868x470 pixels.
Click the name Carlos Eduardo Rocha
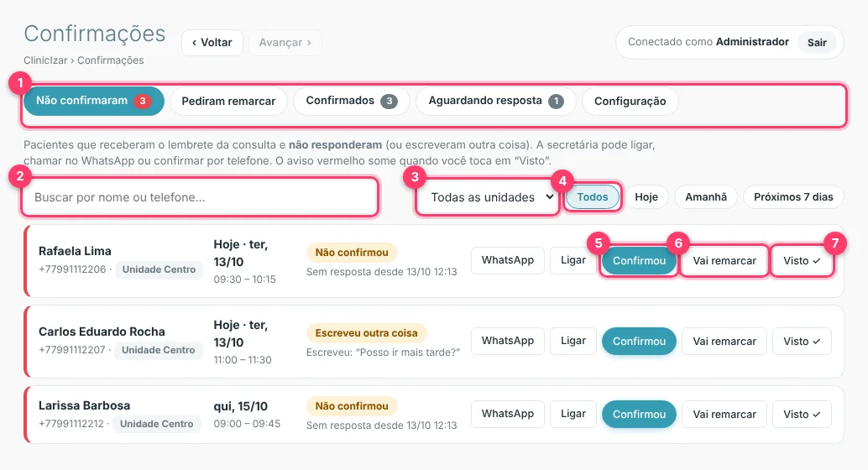(102, 332)
